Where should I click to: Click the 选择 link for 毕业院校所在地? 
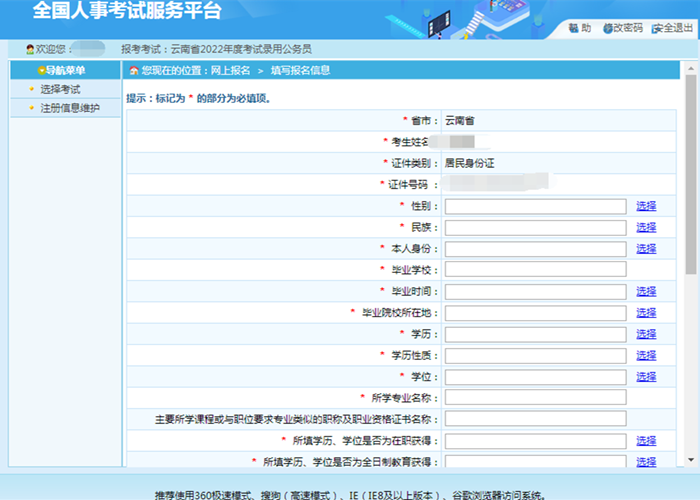(646, 313)
